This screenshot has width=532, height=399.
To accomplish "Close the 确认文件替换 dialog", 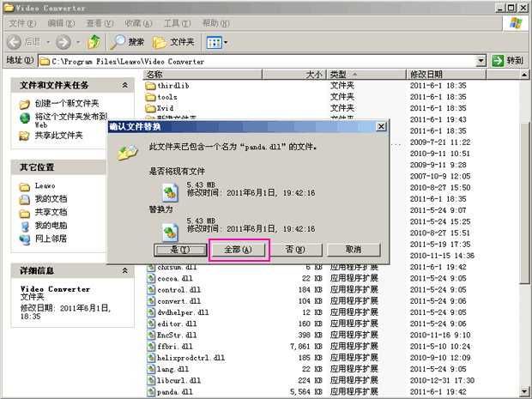I will point(381,126).
